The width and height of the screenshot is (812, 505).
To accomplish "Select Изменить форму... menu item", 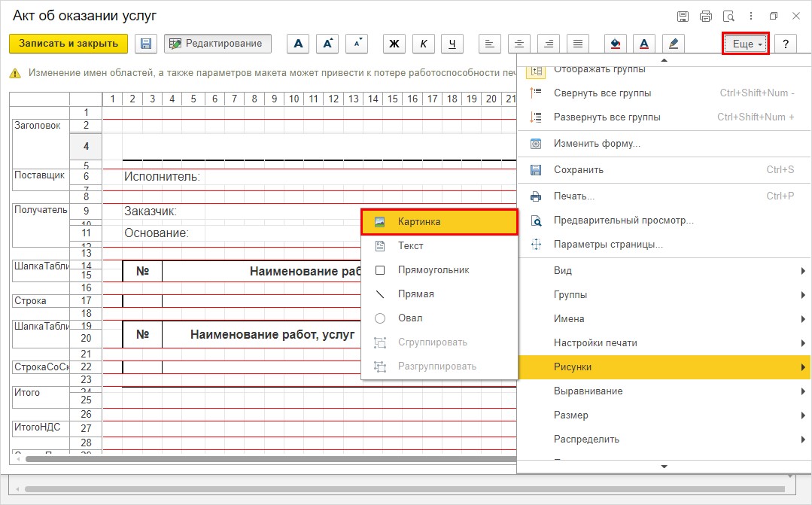I will click(664, 144).
